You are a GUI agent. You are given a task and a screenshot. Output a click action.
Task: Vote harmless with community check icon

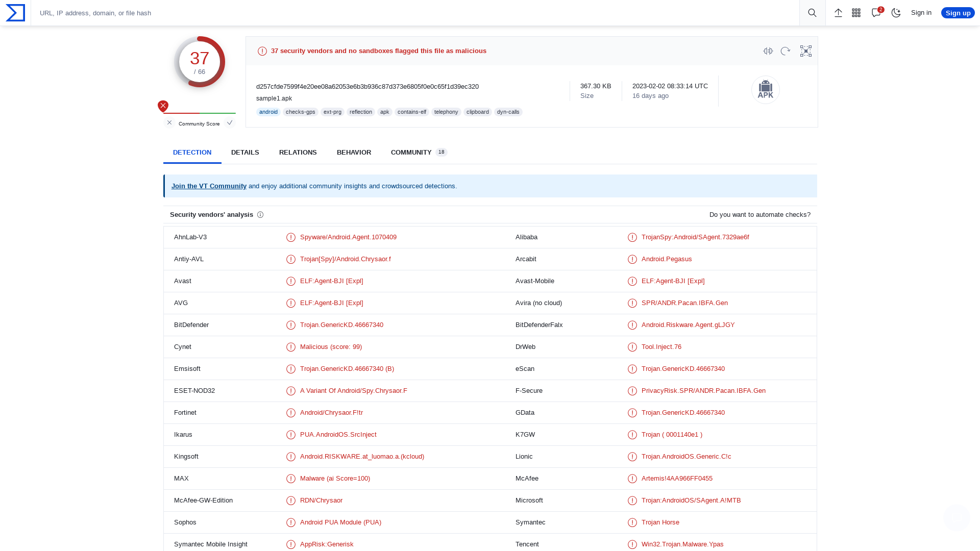230,122
